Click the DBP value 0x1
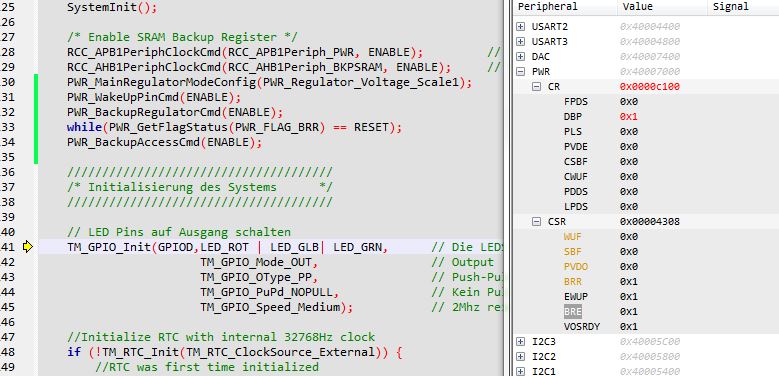Image resolution: width=779 pixels, height=376 pixels. pyautogui.click(x=628, y=117)
